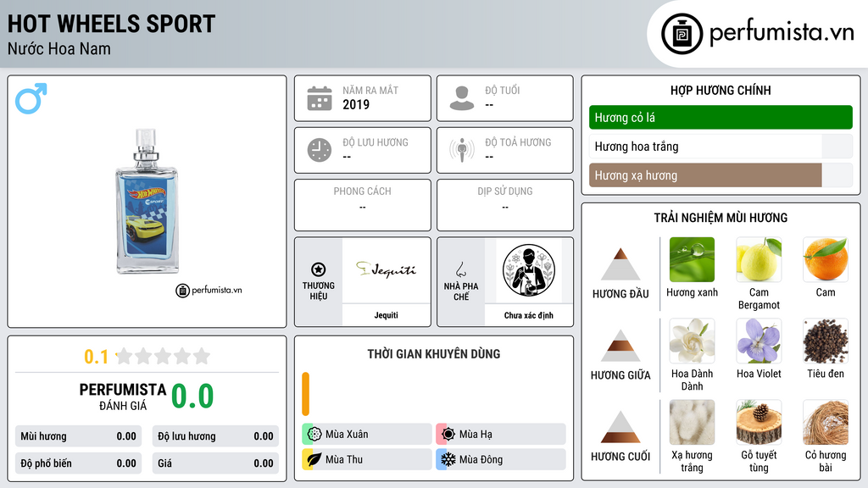Click the green 0.0 Perfumista score

tap(192, 396)
